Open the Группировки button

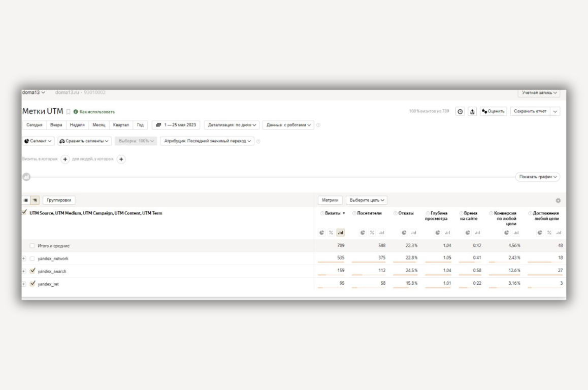pos(59,200)
